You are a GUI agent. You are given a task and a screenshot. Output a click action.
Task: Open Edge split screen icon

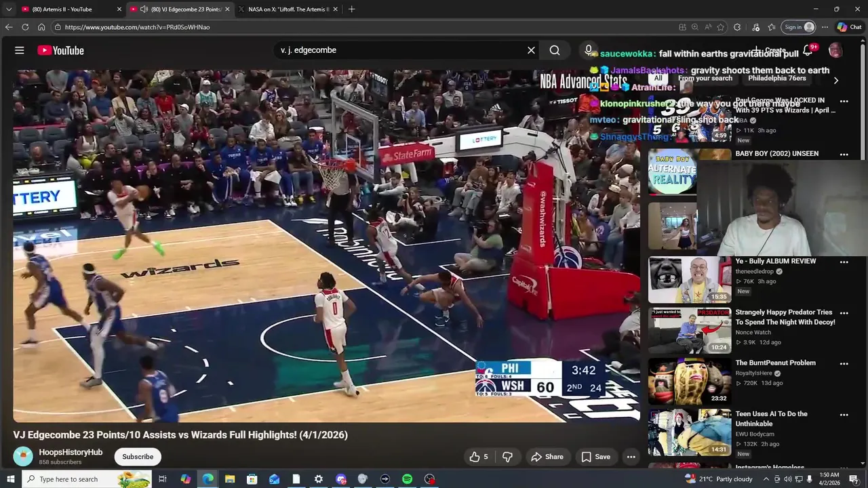pyautogui.click(x=682, y=27)
